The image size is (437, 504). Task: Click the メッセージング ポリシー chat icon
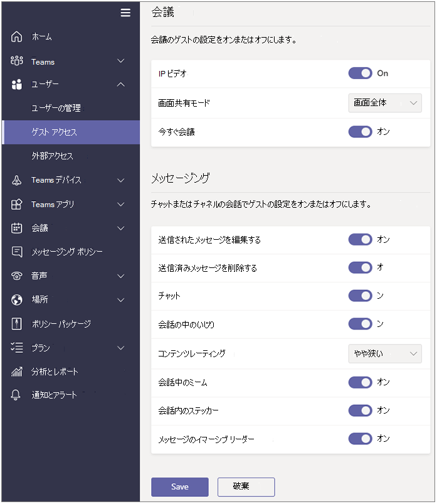click(x=17, y=252)
